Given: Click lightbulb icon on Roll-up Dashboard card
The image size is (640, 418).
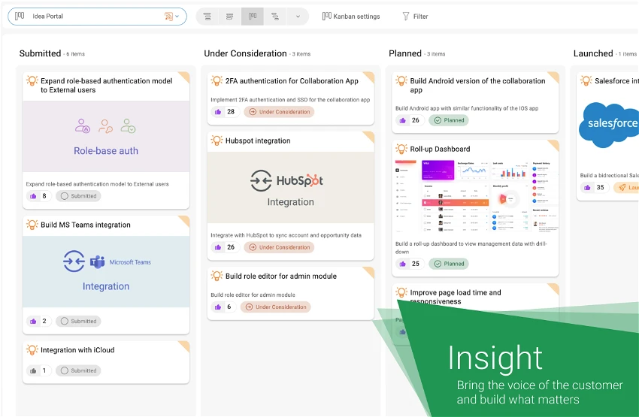Looking at the screenshot, I should pyautogui.click(x=401, y=149).
